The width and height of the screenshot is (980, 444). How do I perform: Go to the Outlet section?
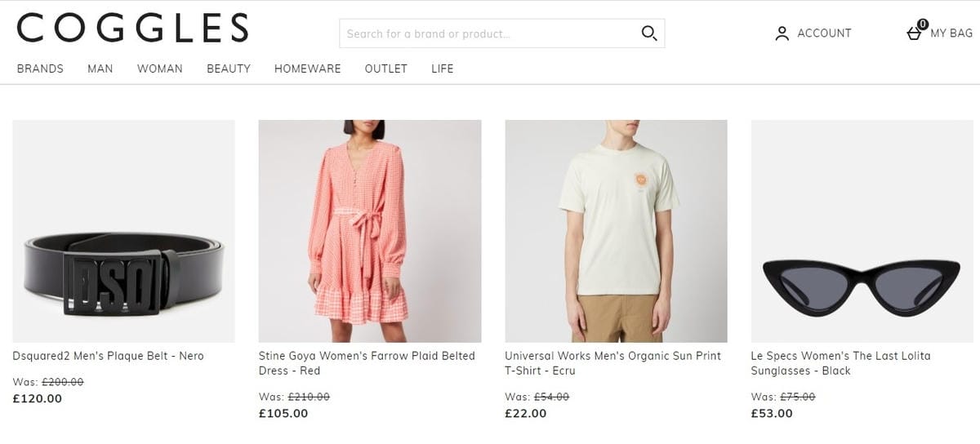(x=386, y=69)
